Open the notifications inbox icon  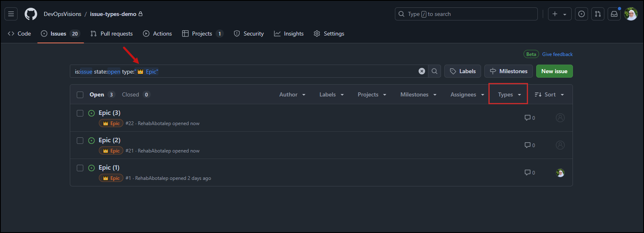614,14
